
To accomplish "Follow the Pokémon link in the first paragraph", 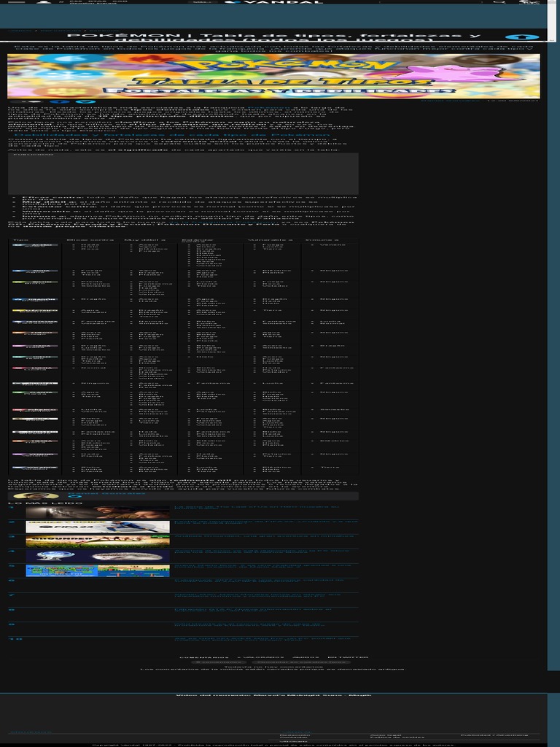I will click(268, 108).
